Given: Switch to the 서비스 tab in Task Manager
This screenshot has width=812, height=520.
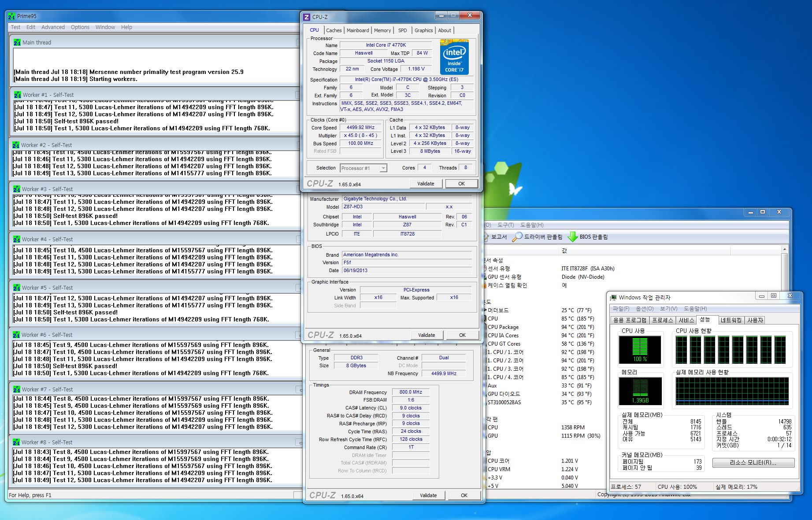Looking at the screenshot, I should (686, 320).
